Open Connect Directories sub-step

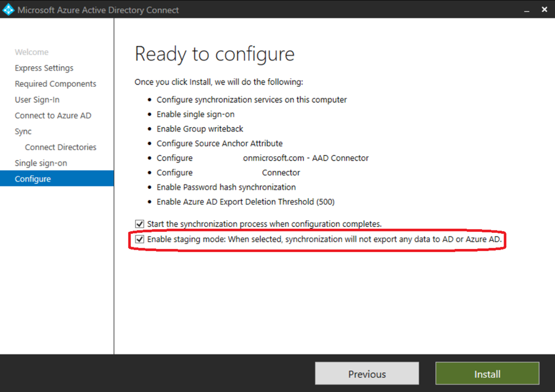[x=61, y=147]
